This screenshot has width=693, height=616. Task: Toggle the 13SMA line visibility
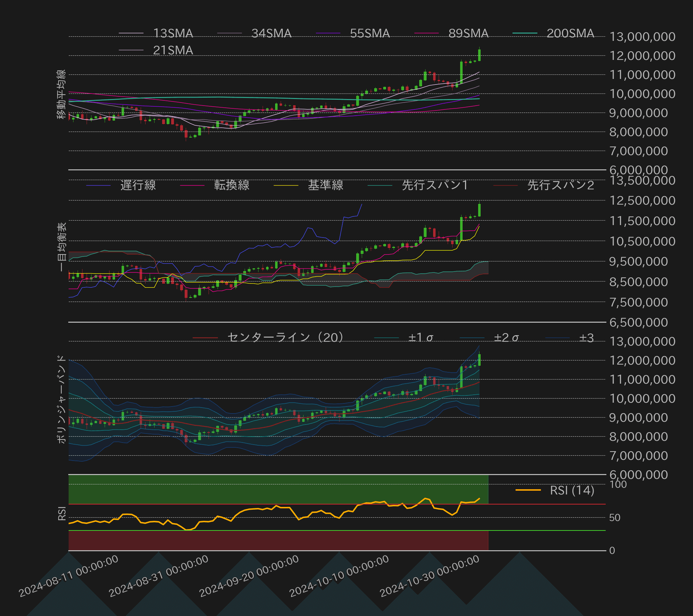130,34
